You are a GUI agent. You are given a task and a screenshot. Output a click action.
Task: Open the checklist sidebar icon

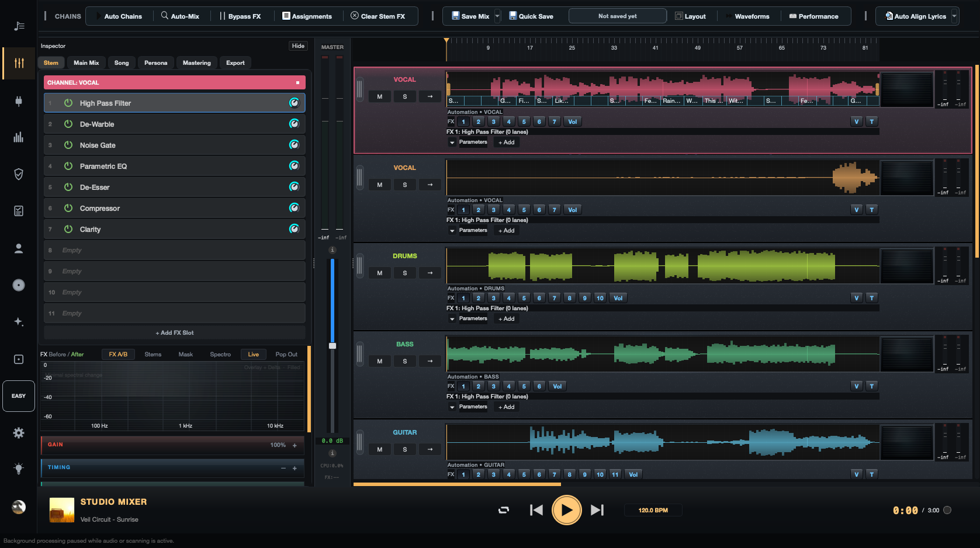coord(19,211)
